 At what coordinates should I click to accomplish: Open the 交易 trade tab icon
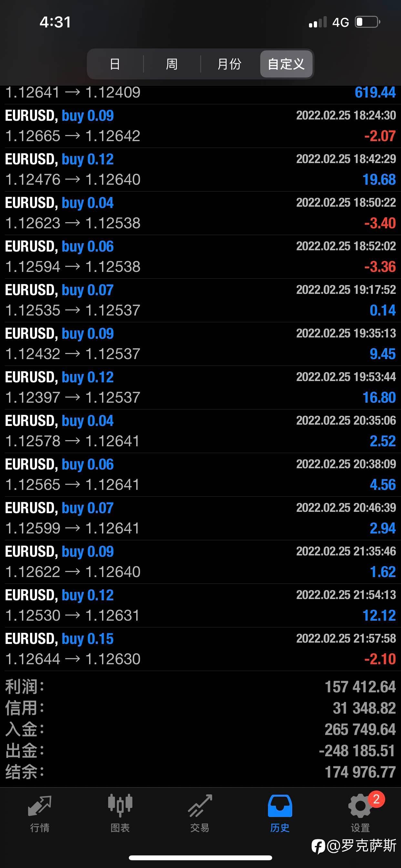click(200, 806)
